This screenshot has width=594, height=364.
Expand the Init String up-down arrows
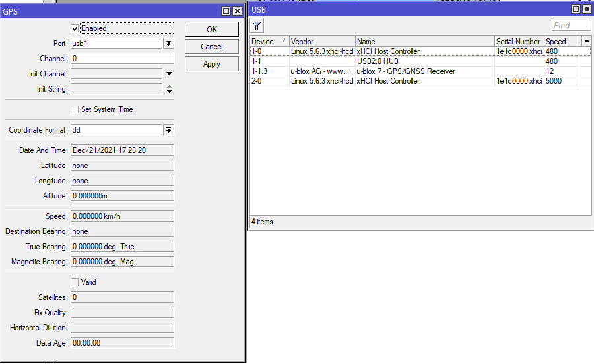169,89
